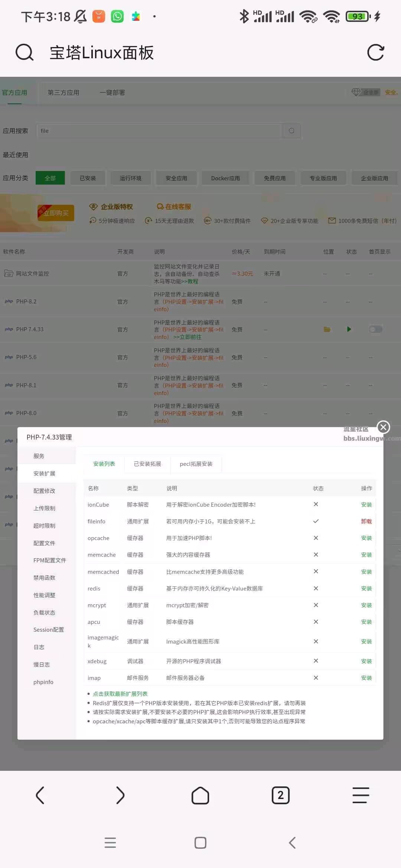
Task: Open 上传限制 in PHP management sidebar
Action: click(47, 508)
